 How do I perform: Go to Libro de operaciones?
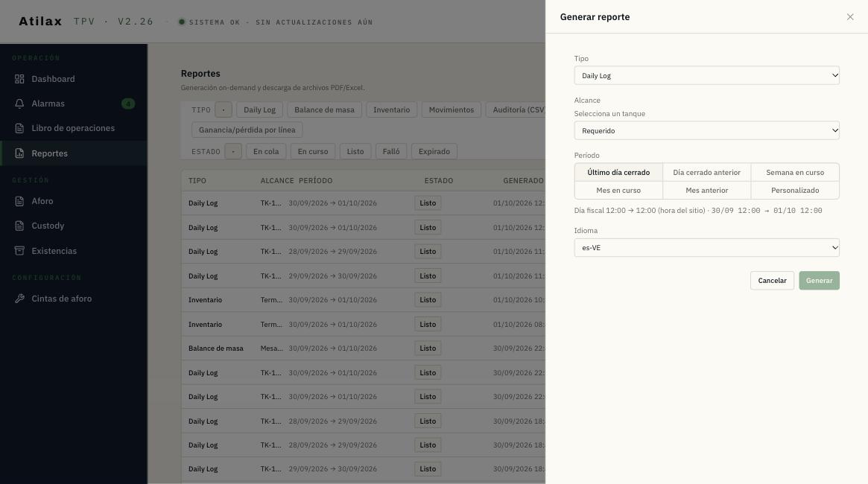coord(74,128)
